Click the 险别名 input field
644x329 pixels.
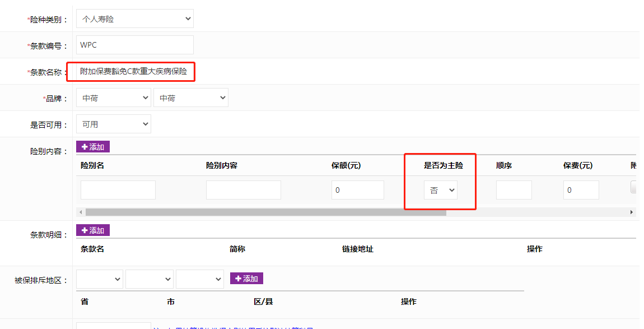pos(118,190)
